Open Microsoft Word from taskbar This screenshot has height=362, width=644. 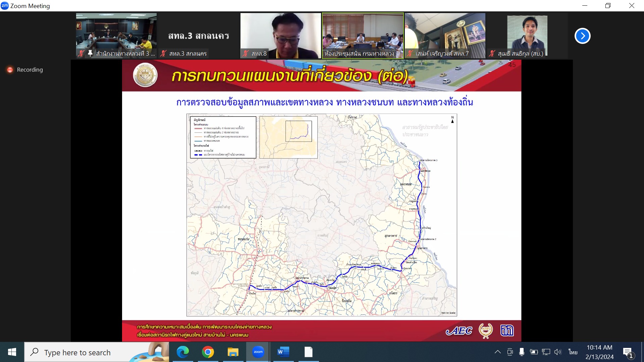pos(283,352)
